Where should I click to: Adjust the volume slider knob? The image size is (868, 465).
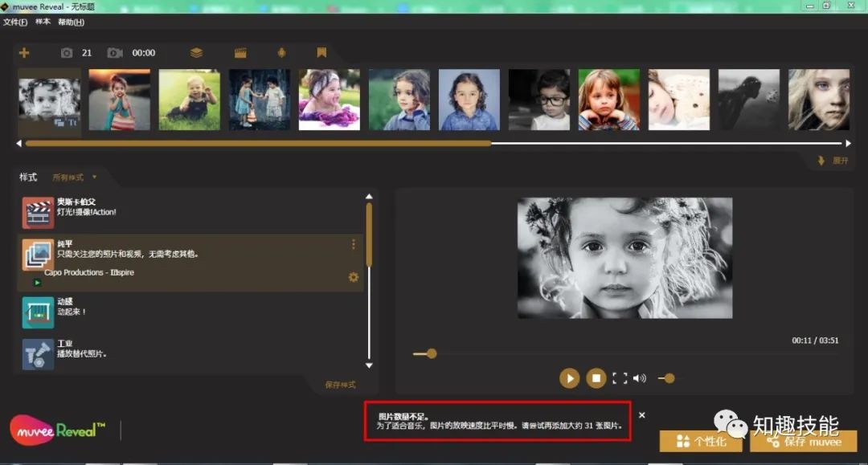point(669,378)
